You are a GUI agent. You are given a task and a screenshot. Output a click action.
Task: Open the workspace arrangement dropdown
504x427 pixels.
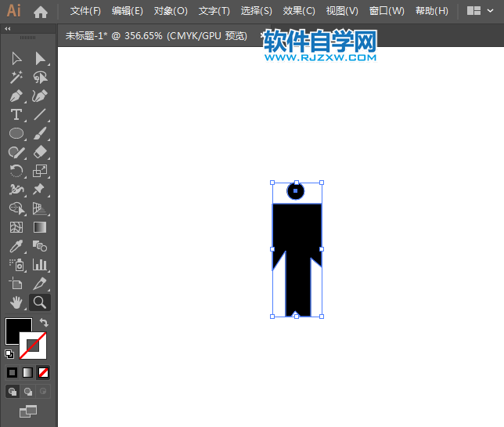pos(481,11)
